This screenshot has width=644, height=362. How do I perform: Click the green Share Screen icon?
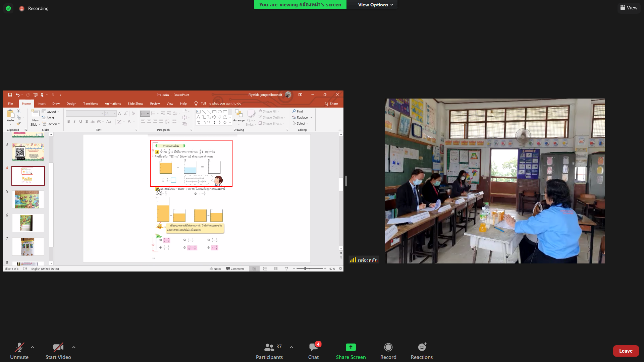[x=351, y=347]
